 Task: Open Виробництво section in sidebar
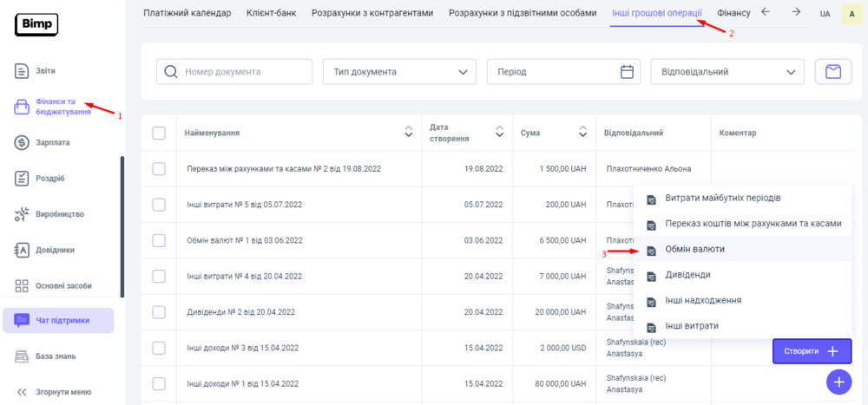(59, 214)
